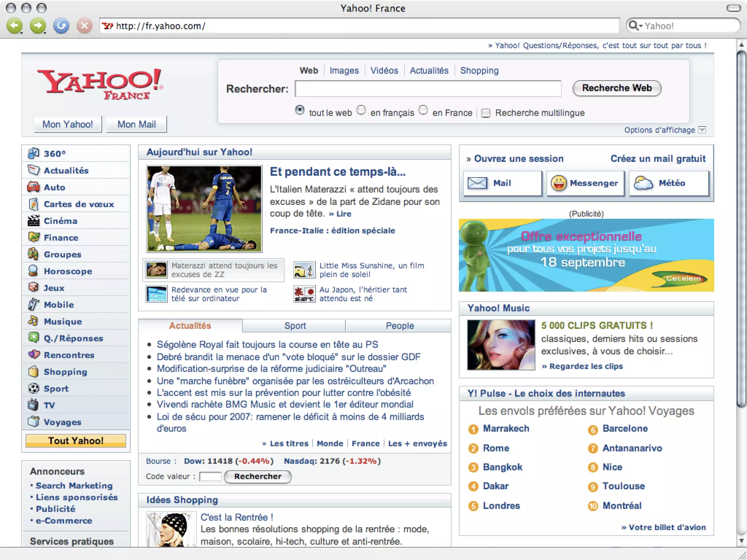Open the back button history dropdown arrow
The image size is (747, 560).
click(x=21, y=33)
